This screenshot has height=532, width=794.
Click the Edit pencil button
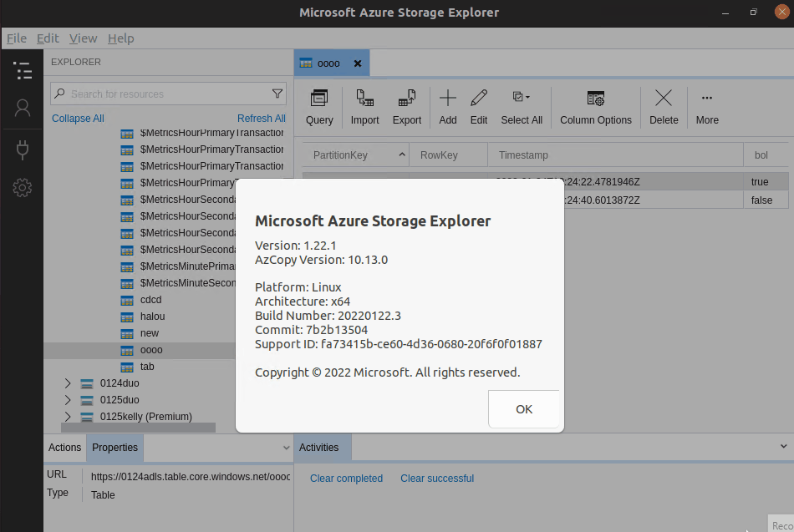pyautogui.click(x=479, y=107)
